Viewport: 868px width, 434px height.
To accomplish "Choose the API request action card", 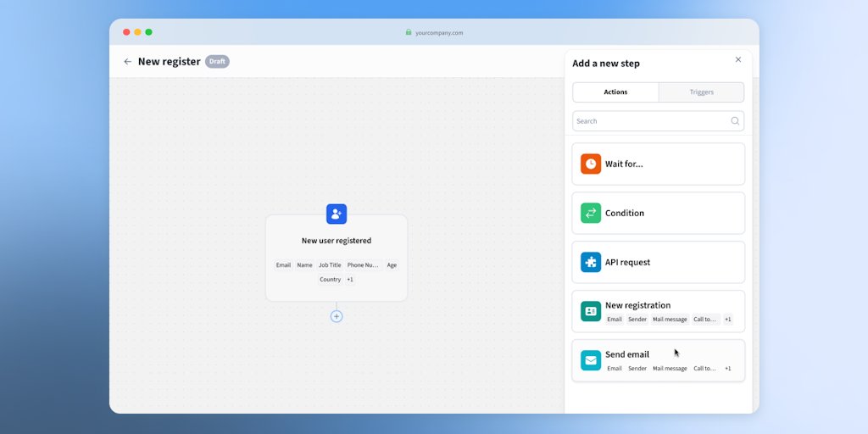I will [x=658, y=263].
